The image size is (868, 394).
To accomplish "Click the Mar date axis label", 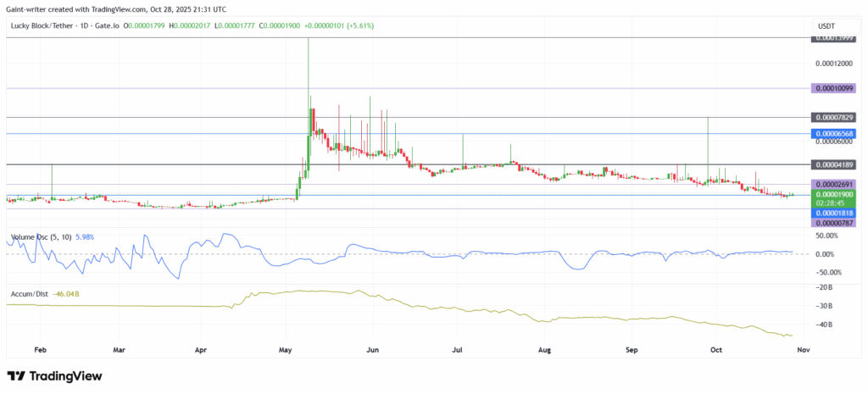I will click(120, 350).
